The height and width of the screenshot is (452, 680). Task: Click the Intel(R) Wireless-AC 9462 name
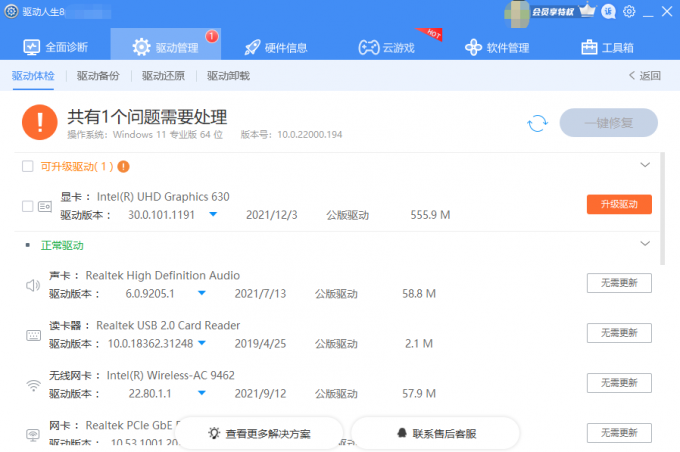tap(170, 375)
